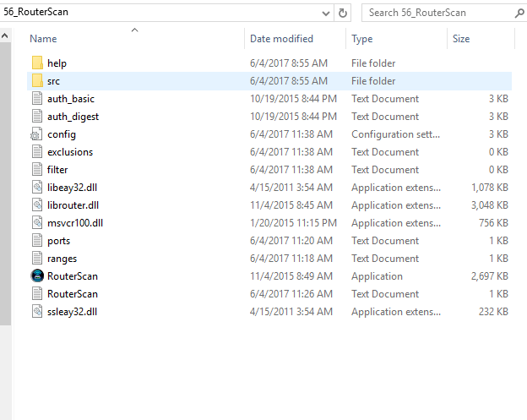527x420 pixels.
Task: Open the address bar history dropdown
Action: coord(326,13)
